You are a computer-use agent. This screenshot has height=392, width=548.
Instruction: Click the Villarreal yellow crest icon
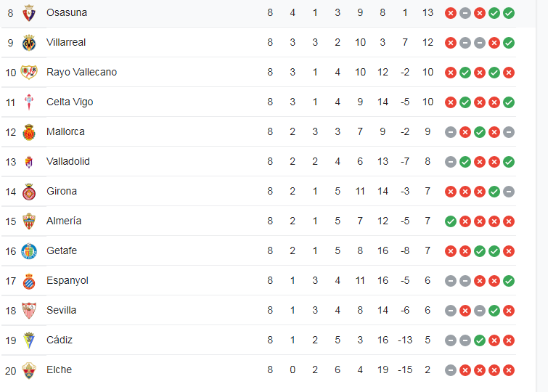[29, 43]
